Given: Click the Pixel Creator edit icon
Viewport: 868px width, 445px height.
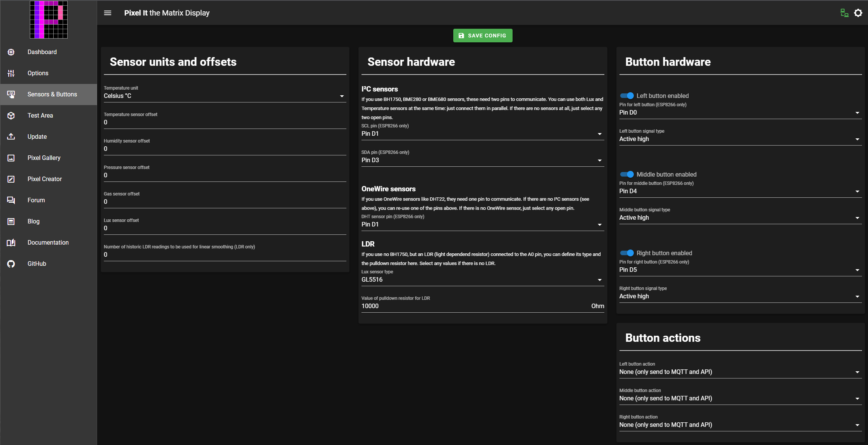Looking at the screenshot, I should click(x=11, y=179).
